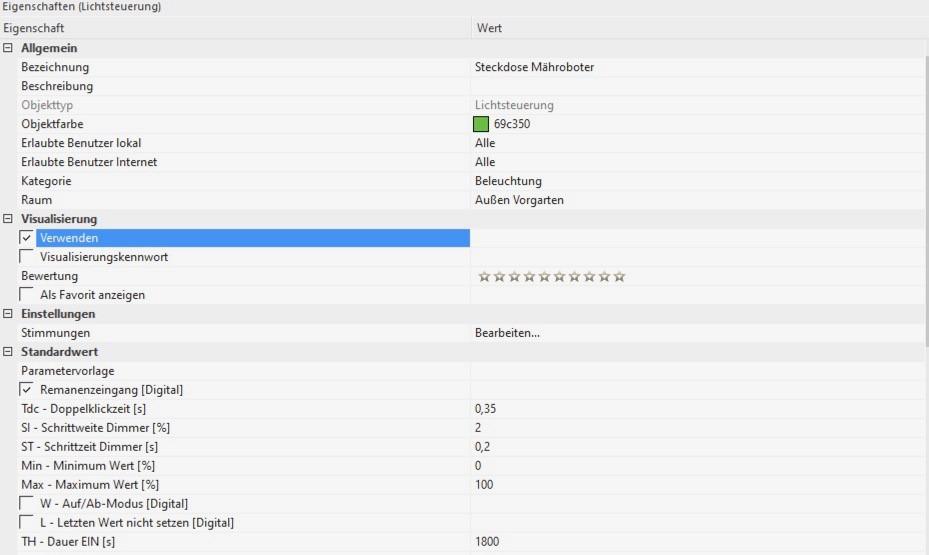Collapse the Standardwert section
The width and height of the screenshot is (929, 555).
click(8, 351)
